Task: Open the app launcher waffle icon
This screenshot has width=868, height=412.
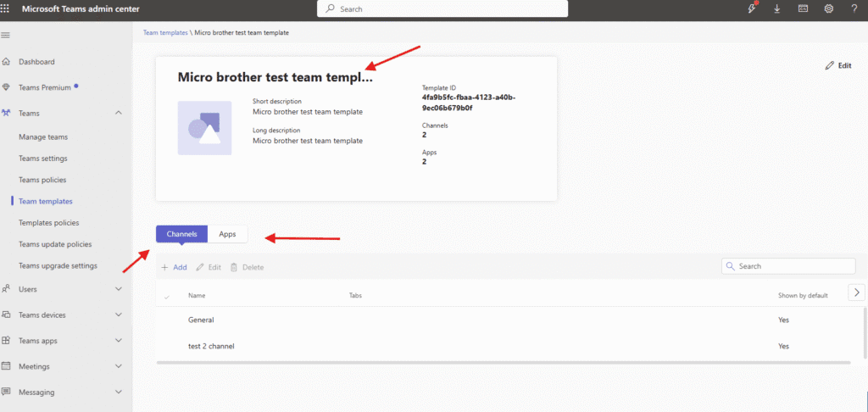Action: [7, 8]
